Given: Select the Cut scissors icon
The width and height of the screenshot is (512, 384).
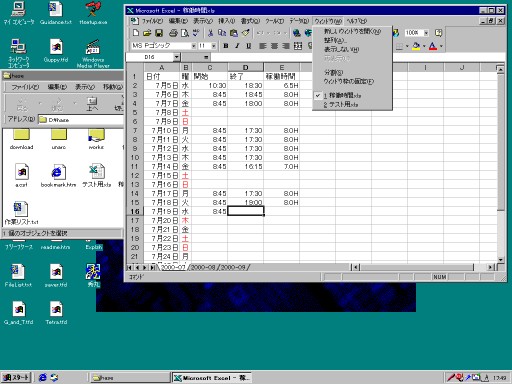Looking at the screenshot, I should click(210, 33).
